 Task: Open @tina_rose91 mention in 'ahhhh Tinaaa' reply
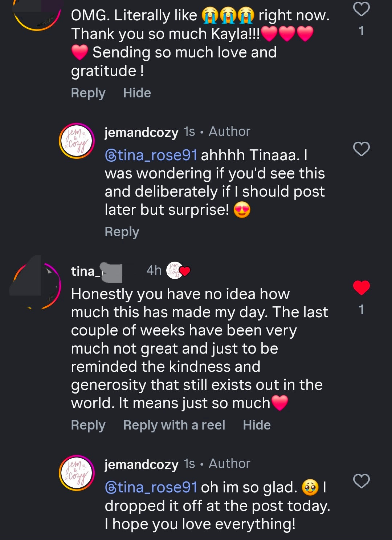coord(151,155)
